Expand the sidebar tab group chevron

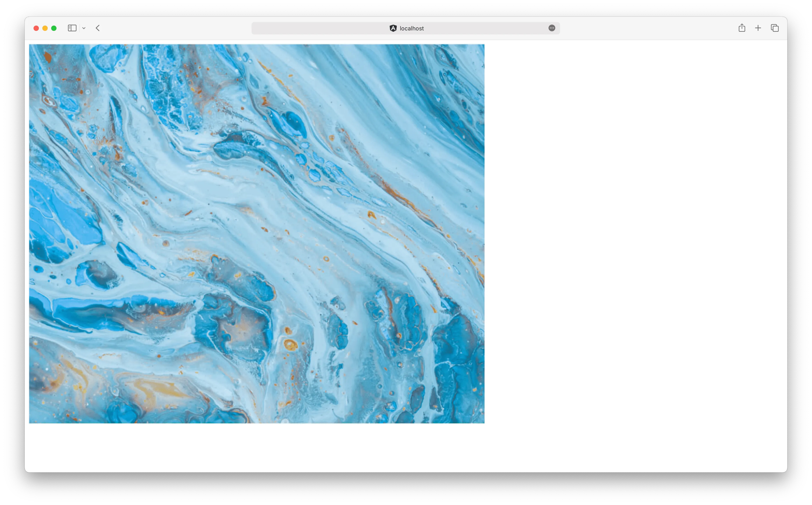click(x=84, y=28)
